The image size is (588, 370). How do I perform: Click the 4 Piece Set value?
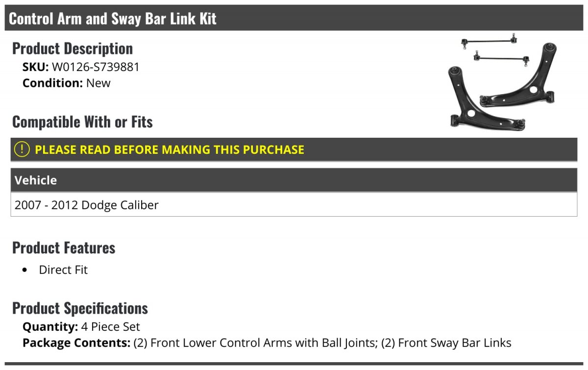tap(111, 327)
